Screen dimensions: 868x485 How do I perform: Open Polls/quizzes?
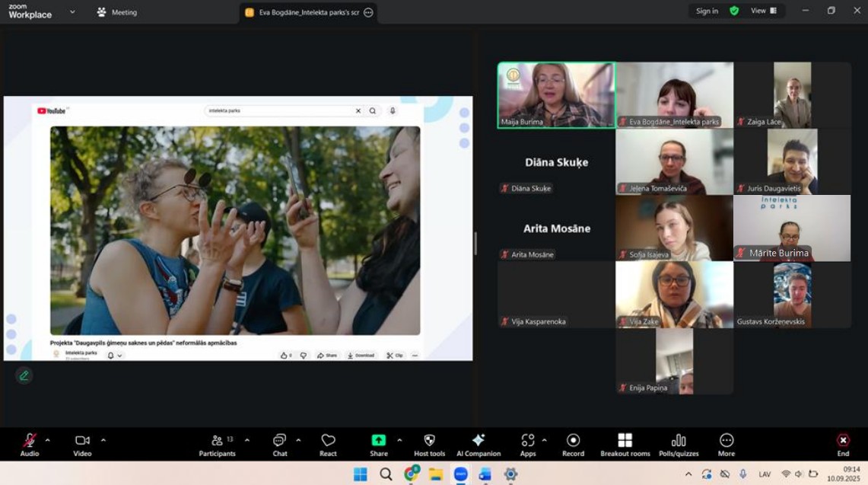point(679,445)
